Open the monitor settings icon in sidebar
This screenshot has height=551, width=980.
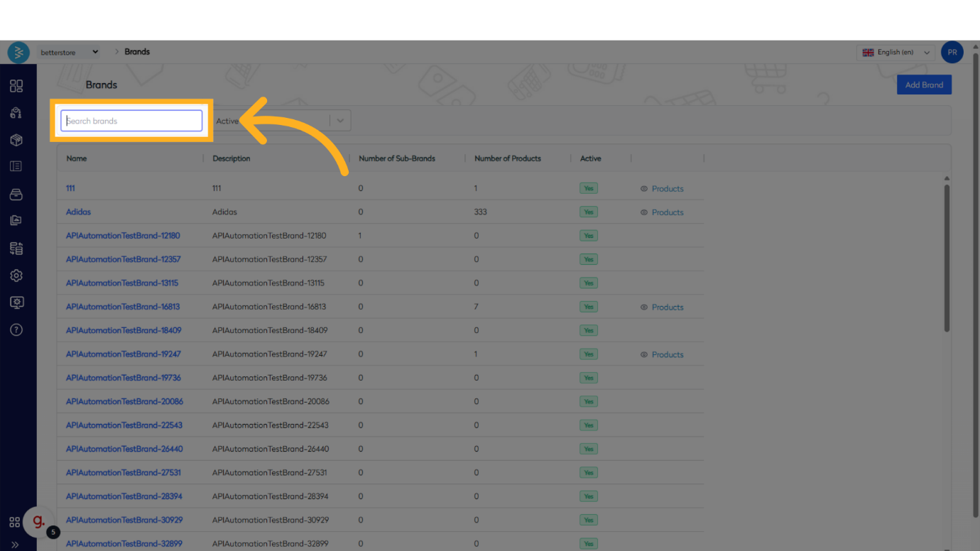pos(16,302)
